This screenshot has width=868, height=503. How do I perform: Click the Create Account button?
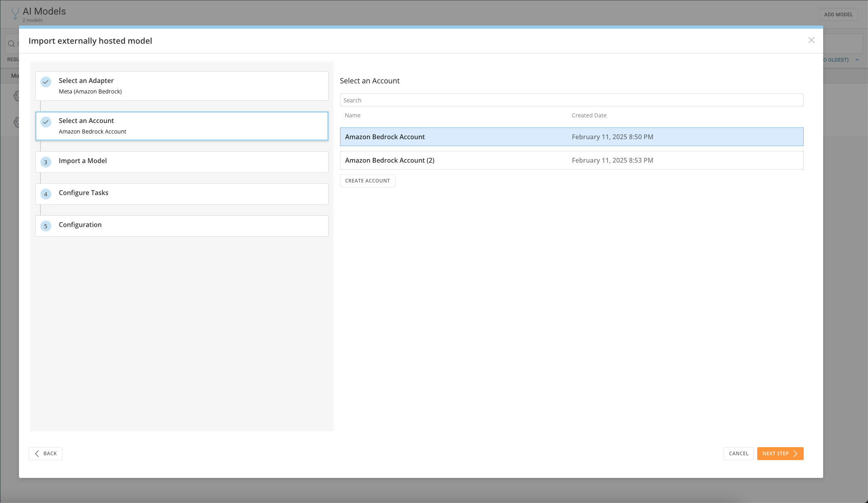(x=367, y=181)
